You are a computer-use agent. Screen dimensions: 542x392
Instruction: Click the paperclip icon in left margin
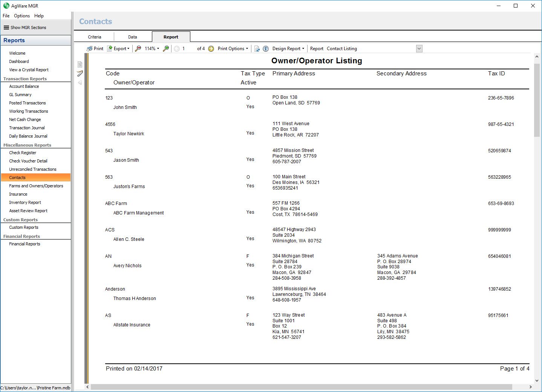(x=80, y=73)
